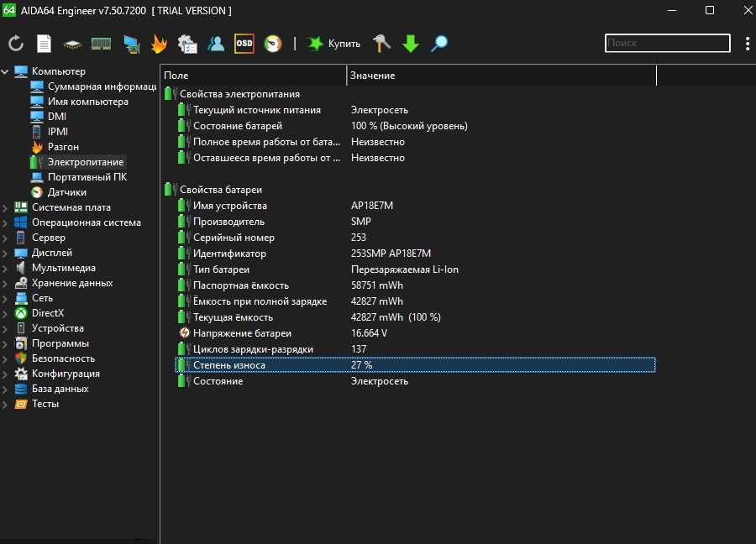
Task: Click the База данных icon
Action: (21, 389)
